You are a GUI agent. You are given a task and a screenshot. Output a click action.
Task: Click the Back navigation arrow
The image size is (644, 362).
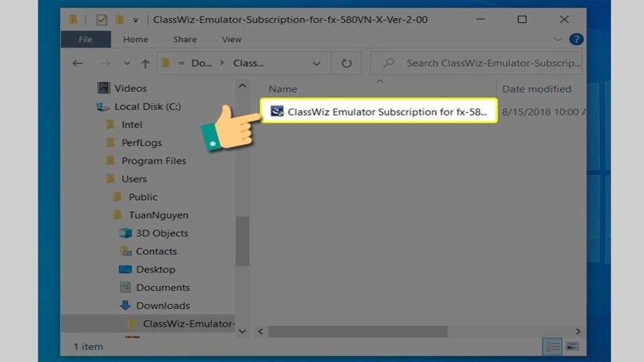(78, 63)
